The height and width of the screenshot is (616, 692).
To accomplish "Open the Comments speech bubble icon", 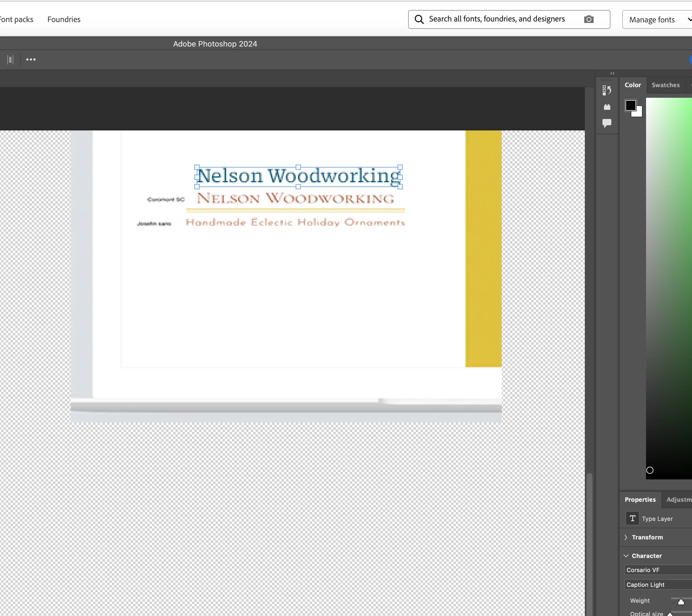I will (607, 123).
